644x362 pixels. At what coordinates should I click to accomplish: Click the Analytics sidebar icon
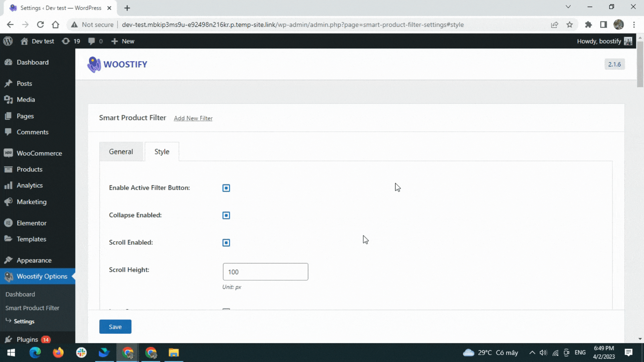tap(8, 185)
